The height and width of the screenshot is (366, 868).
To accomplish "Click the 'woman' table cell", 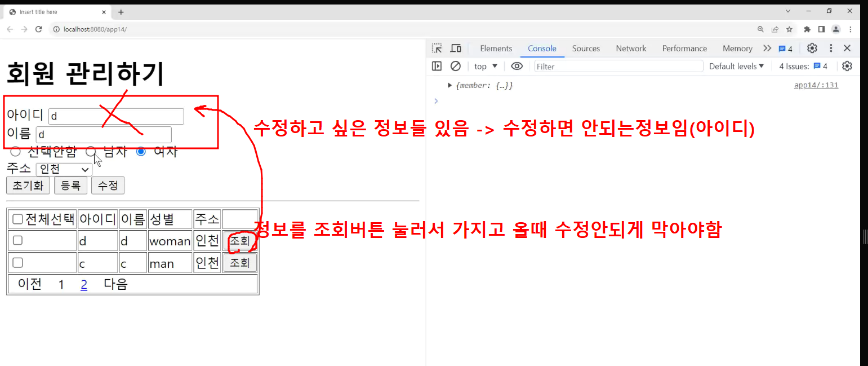I will tap(170, 241).
